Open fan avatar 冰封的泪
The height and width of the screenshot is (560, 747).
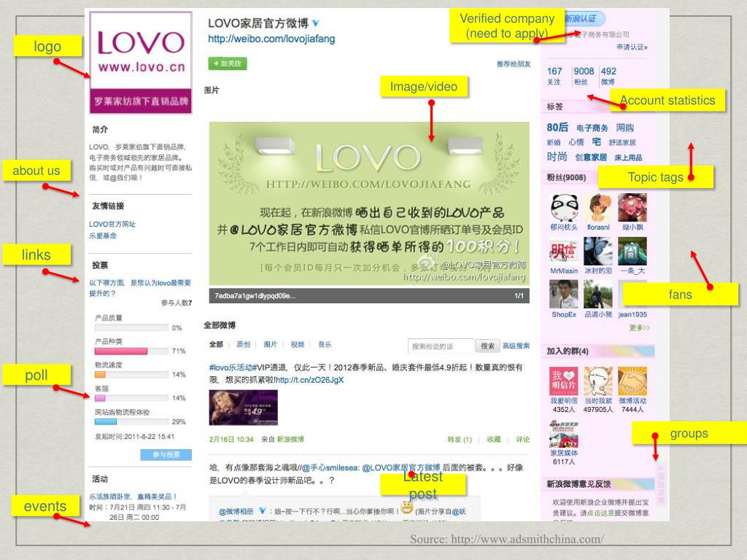pos(598,251)
